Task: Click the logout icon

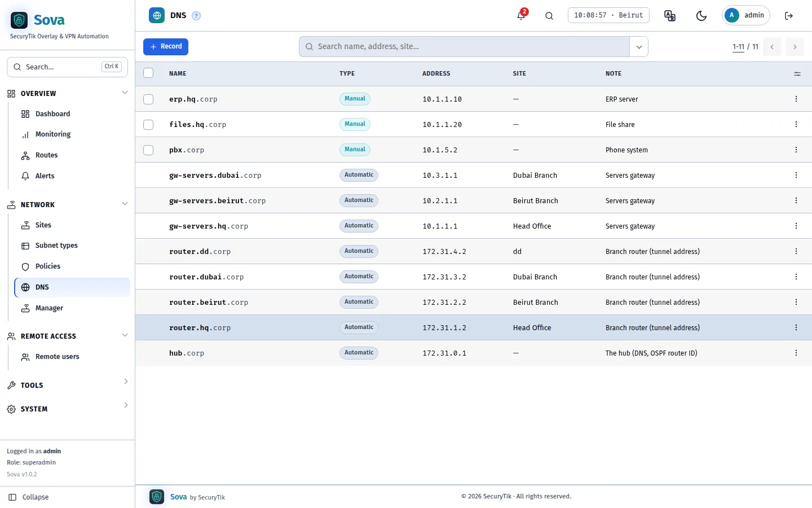Action: click(789, 16)
